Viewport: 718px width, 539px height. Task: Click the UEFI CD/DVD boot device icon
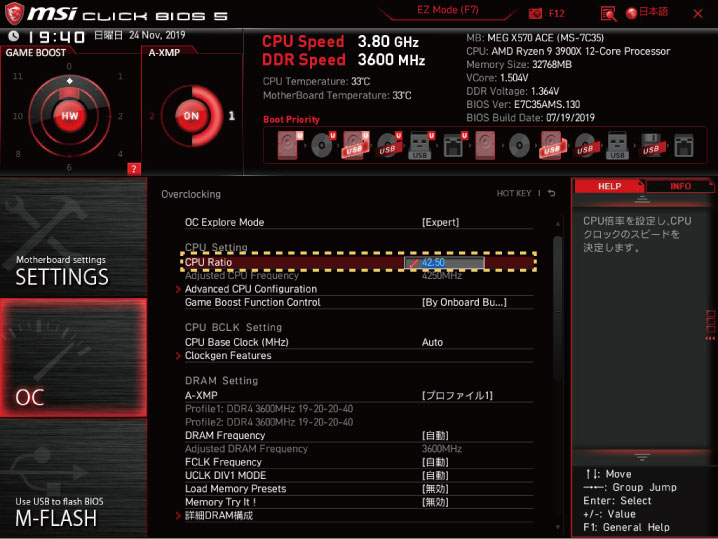pos(322,146)
